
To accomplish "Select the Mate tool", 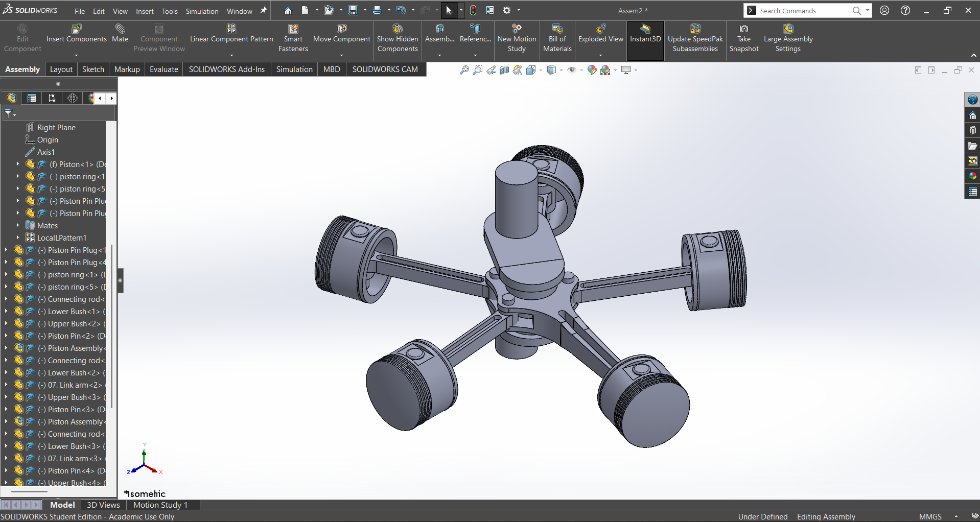I will click(x=120, y=34).
